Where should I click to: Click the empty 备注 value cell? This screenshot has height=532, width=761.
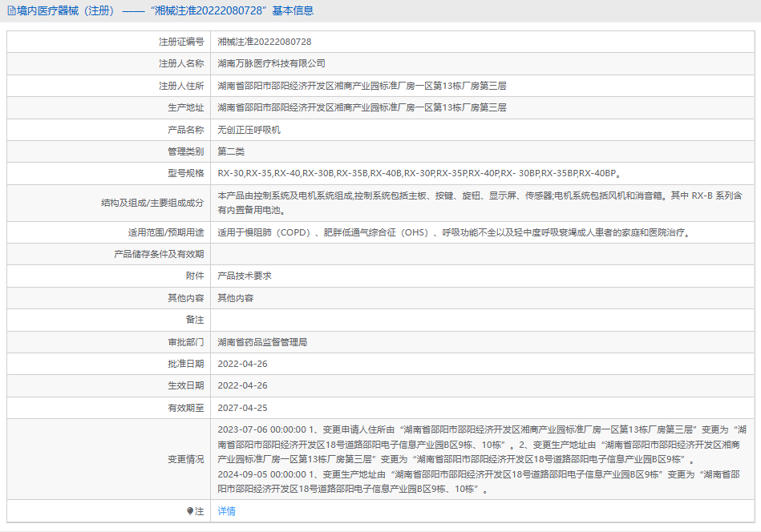click(481, 320)
